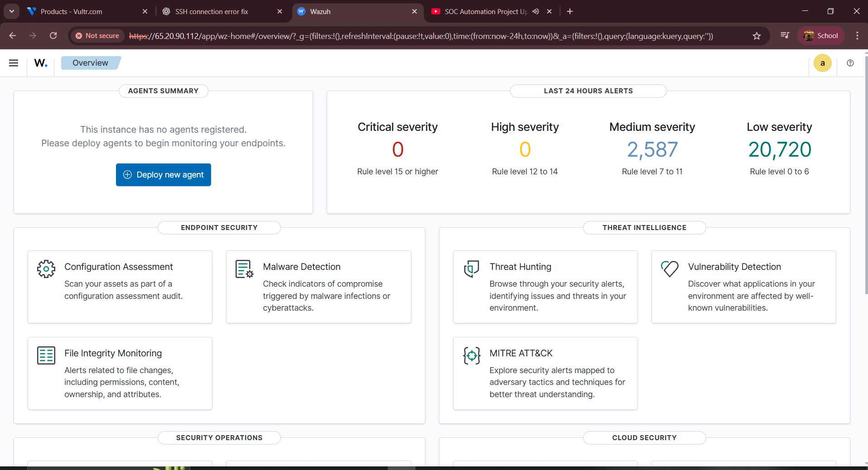Screen dimensions: 868x470
Task: Open the Chrome browser menu
Action: coord(857,36)
